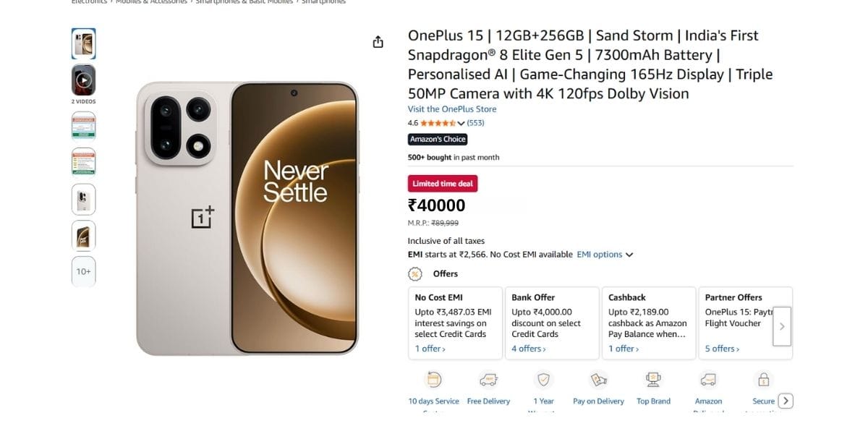Click the share icon above product title
Image resolution: width=868 pixels, height=434 pixels.
point(378,41)
